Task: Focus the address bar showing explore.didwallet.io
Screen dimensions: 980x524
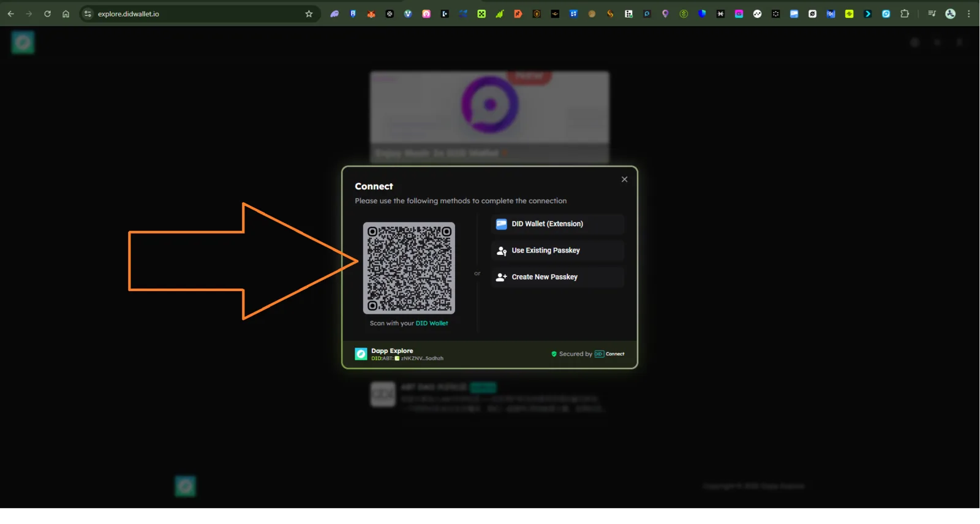Action: [199, 14]
